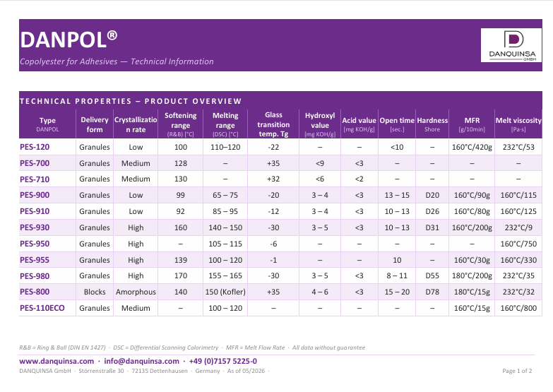
Task: Click the "Melting range" column header
Action: (225, 124)
